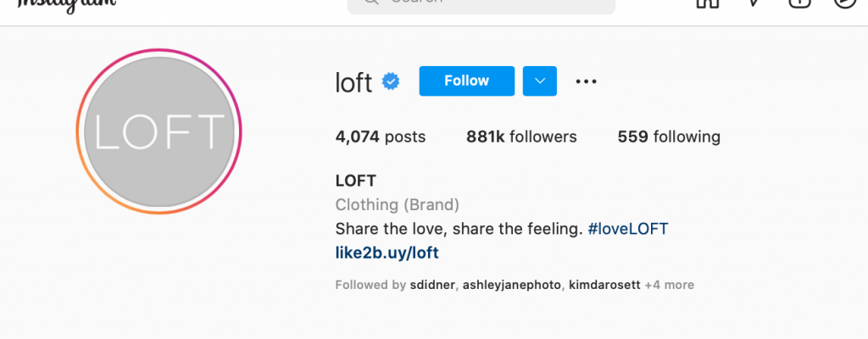Open the Explore compass icon

(845, 3)
